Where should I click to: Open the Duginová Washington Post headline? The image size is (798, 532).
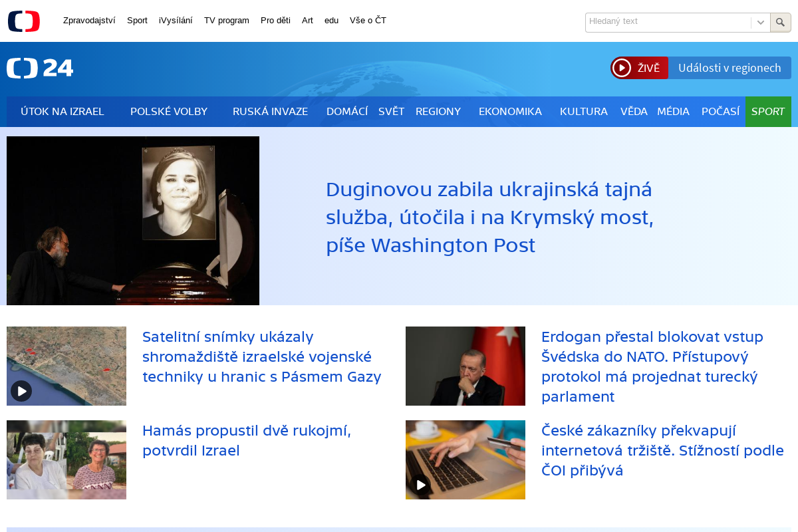pos(489,217)
